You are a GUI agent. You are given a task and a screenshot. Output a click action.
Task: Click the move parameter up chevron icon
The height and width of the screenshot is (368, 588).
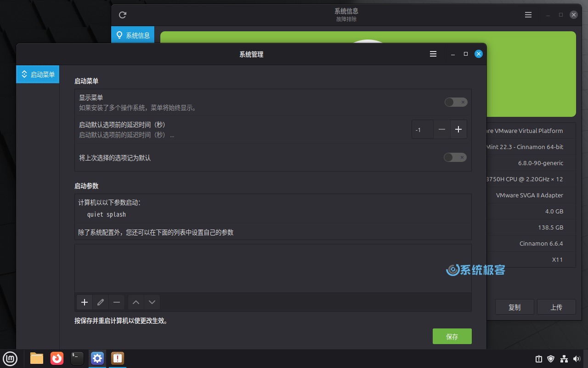point(136,302)
